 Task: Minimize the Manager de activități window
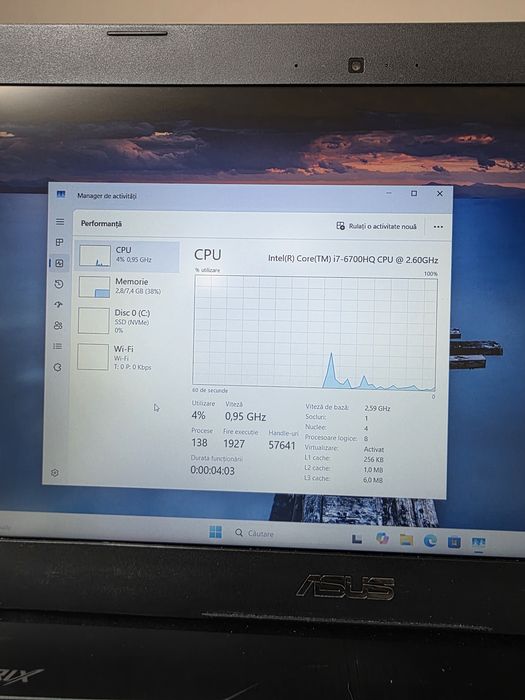coord(389,193)
